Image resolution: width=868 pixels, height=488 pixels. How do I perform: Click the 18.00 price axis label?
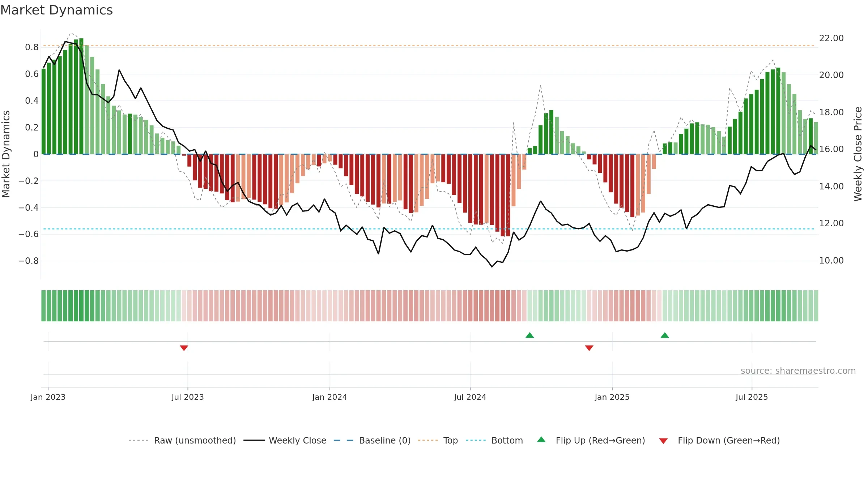(x=831, y=112)
